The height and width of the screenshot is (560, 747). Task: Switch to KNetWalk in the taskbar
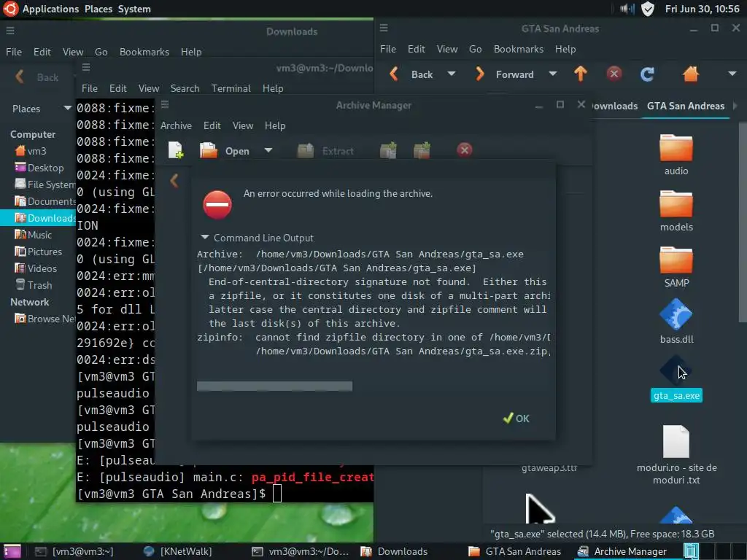[x=179, y=551]
